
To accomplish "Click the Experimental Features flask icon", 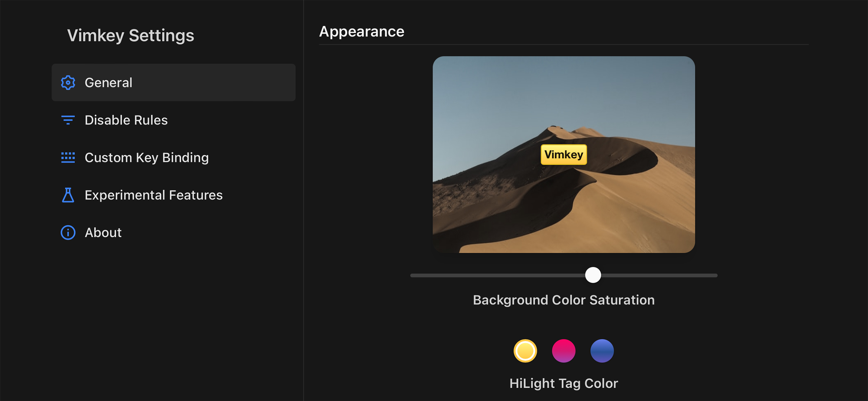I will point(68,195).
